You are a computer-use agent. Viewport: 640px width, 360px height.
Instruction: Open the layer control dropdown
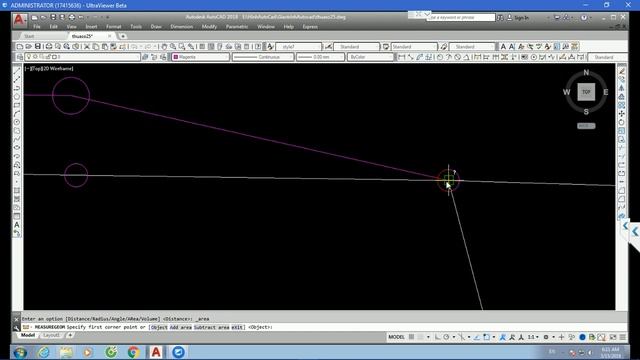82,57
